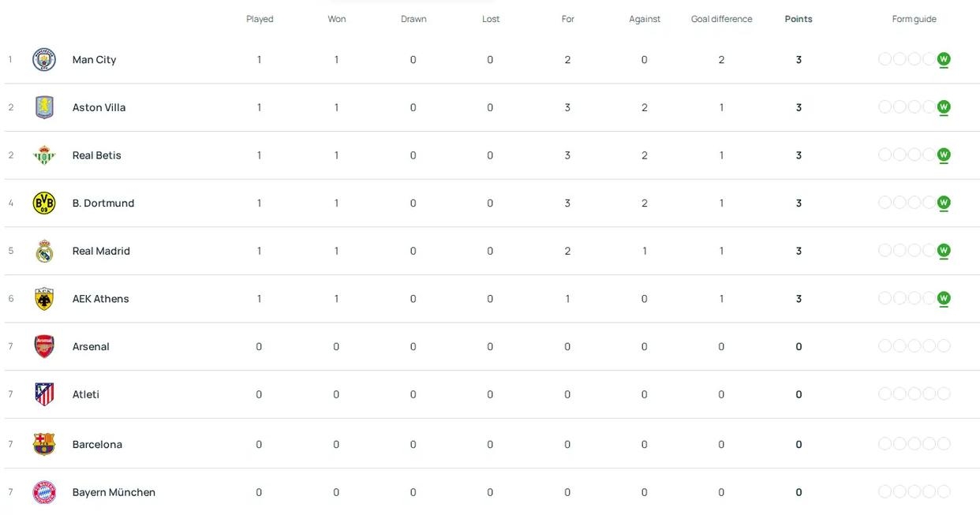Select the Form guide column header

pyautogui.click(x=914, y=19)
